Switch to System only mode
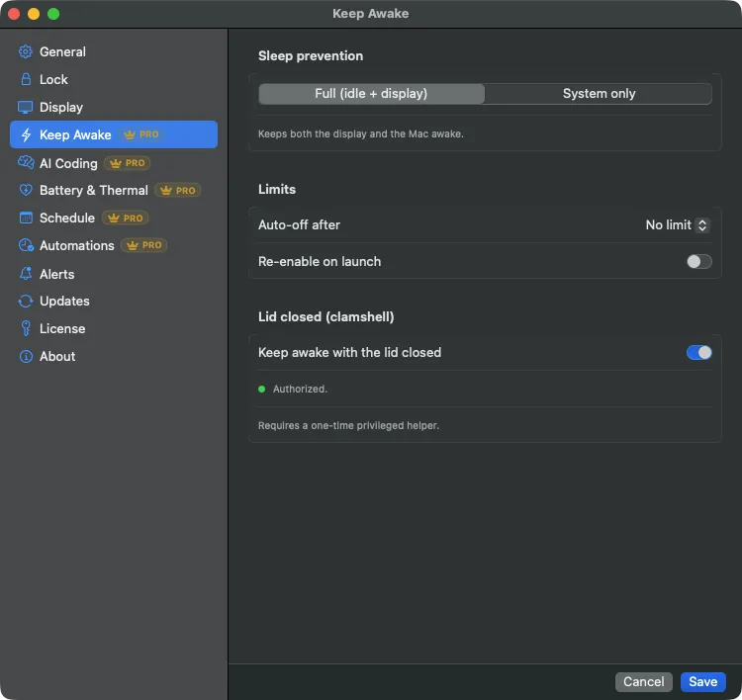 tap(599, 94)
